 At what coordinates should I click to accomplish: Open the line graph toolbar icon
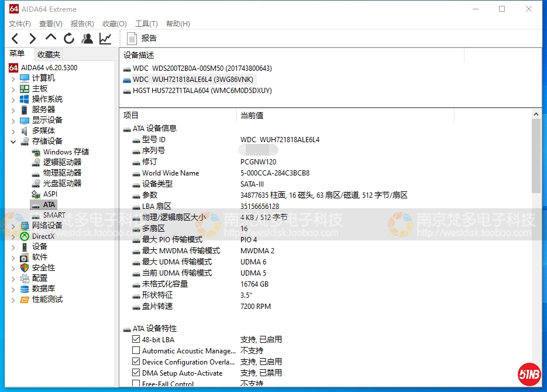point(105,39)
